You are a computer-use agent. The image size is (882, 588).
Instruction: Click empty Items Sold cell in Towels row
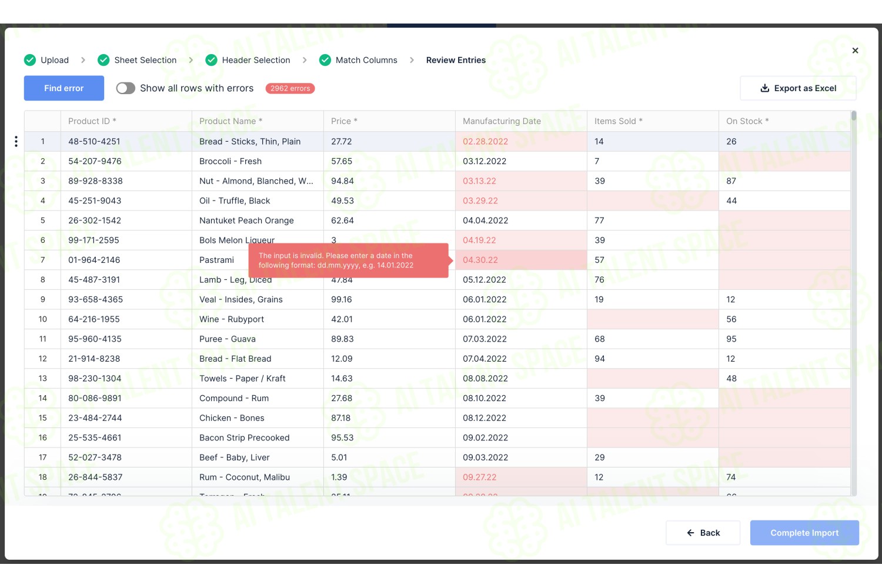click(x=653, y=379)
